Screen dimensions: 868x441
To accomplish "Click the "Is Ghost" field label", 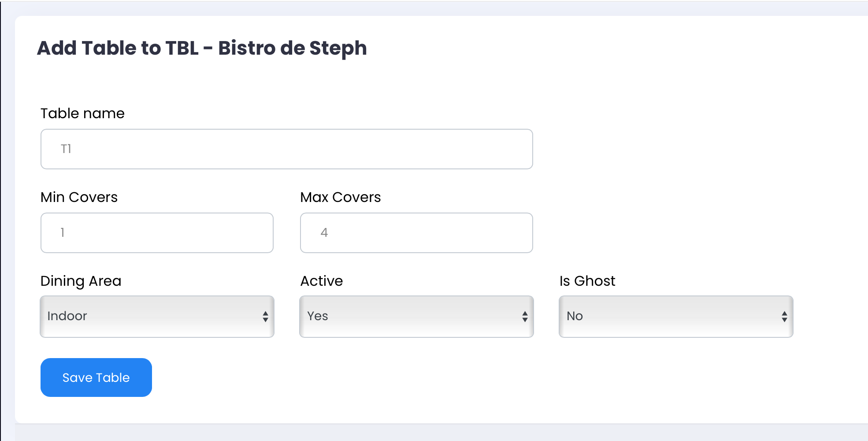I will (587, 281).
